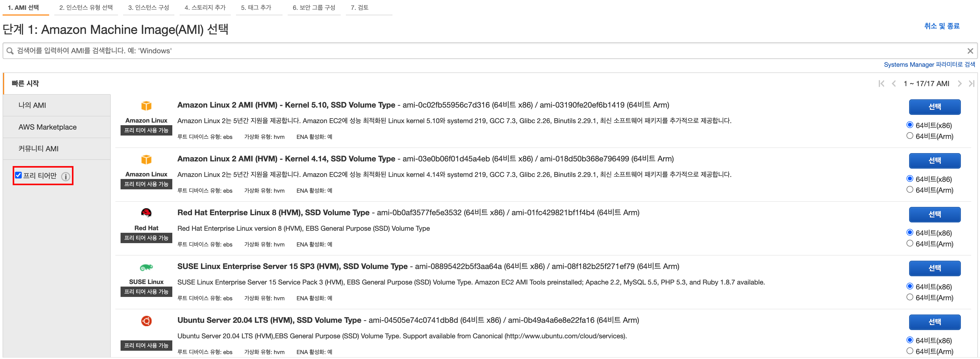Open AWS Marketplace in sidebar
This screenshot has width=980, height=359.
click(x=57, y=127)
